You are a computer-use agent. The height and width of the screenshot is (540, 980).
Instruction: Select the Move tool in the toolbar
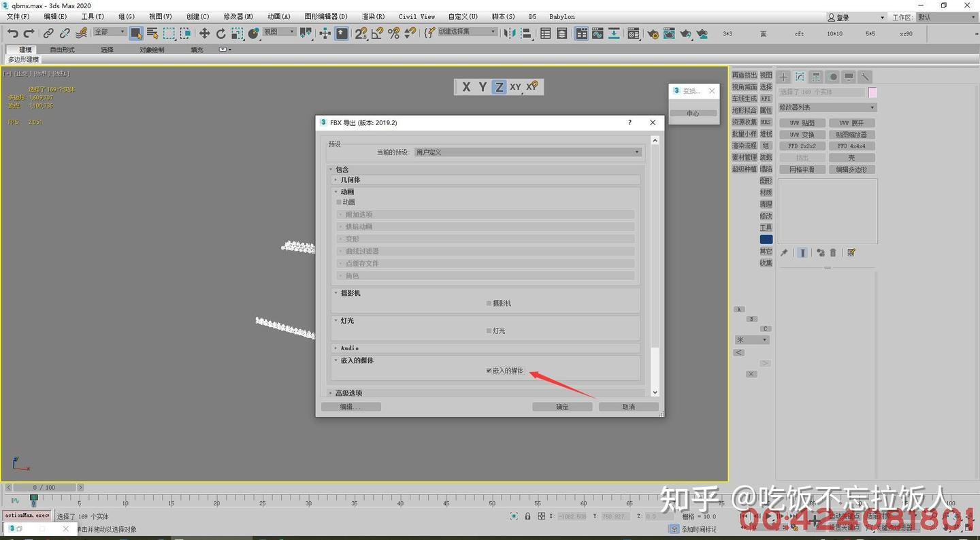click(205, 32)
